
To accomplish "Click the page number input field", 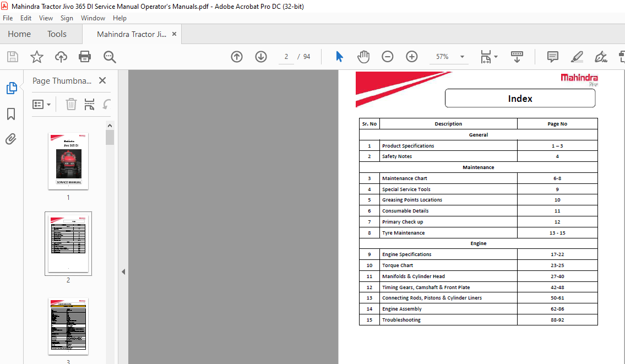I will (x=286, y=57).
